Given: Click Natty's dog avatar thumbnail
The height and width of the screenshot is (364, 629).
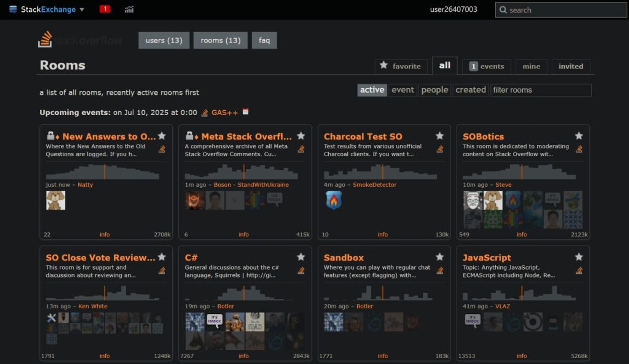Looking at the screenshot, I should coord(56,200).
